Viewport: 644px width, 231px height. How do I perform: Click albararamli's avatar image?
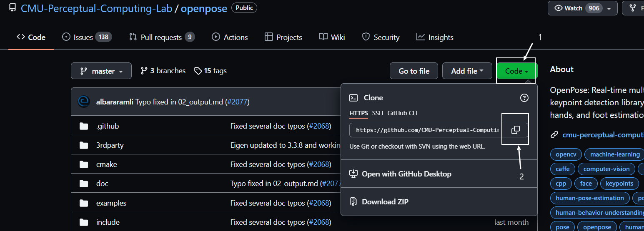pyautogui.click(x=84, y=102)
